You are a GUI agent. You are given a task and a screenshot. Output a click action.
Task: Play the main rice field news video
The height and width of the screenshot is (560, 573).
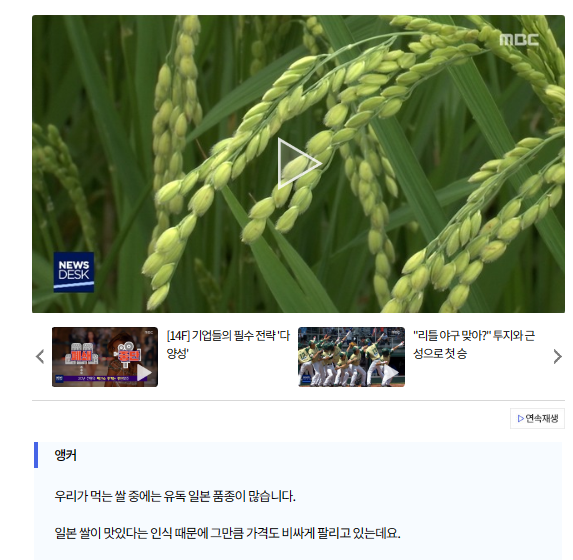[299, 163]
